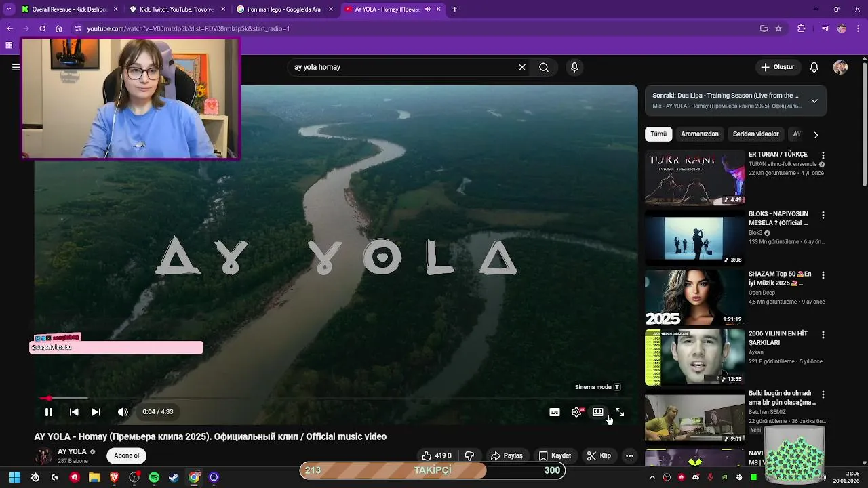Go to browser home page
868x488 pixels.
59,28
